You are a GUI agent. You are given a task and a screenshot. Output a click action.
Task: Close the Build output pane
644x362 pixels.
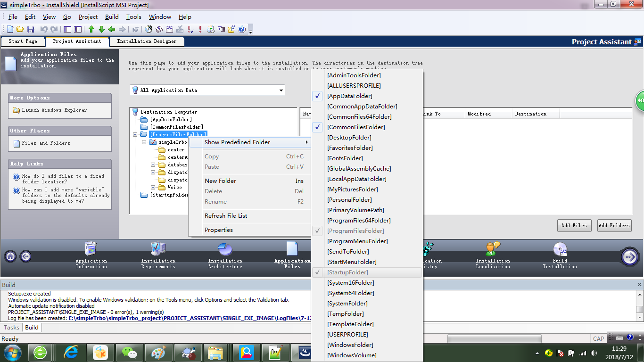pyautogui.click(x=640, y=284)
